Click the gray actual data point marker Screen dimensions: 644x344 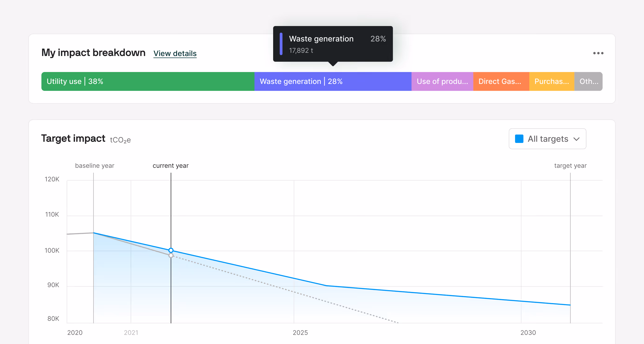[x=171, y=256]
